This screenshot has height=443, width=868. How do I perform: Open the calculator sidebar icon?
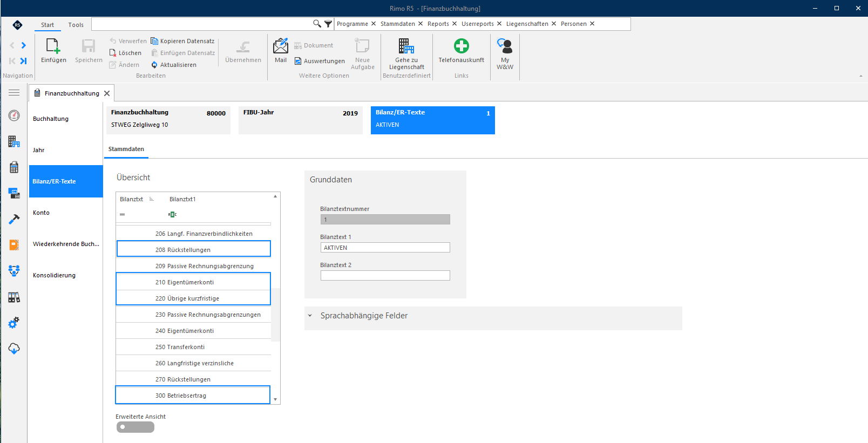[14, 167]
